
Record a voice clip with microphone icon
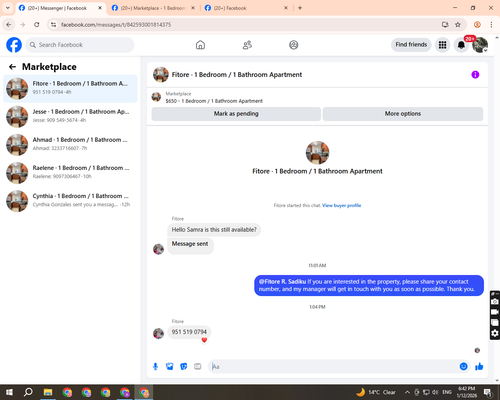155,367
